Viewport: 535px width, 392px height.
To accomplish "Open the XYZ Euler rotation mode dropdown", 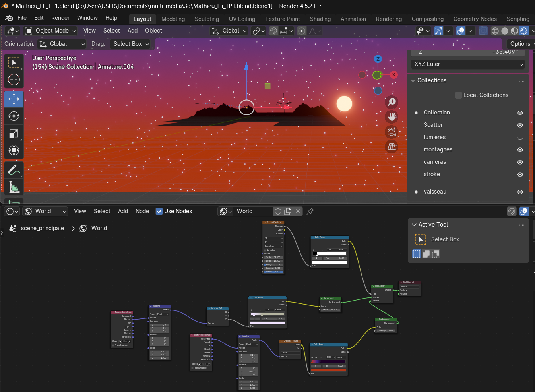I will [467, 64].
